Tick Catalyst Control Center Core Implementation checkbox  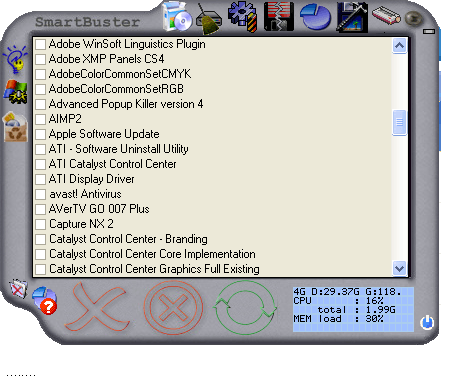pyautogui.click(x=41, y=254)
